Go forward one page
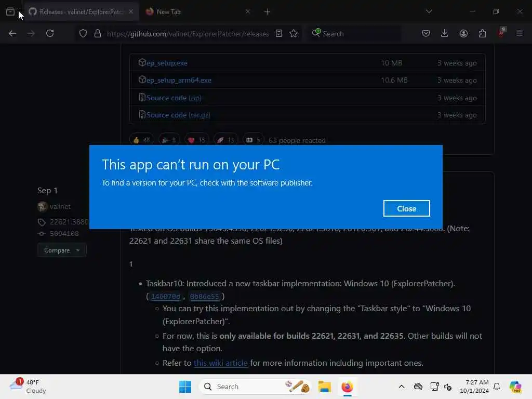This screenshot has width=532, height=399. click(x=31, y=34)
